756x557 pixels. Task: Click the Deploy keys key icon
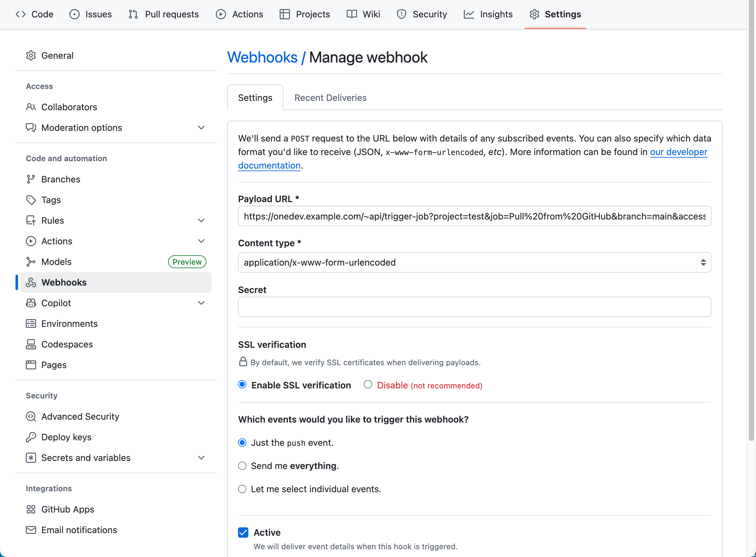tap(31, 437)
